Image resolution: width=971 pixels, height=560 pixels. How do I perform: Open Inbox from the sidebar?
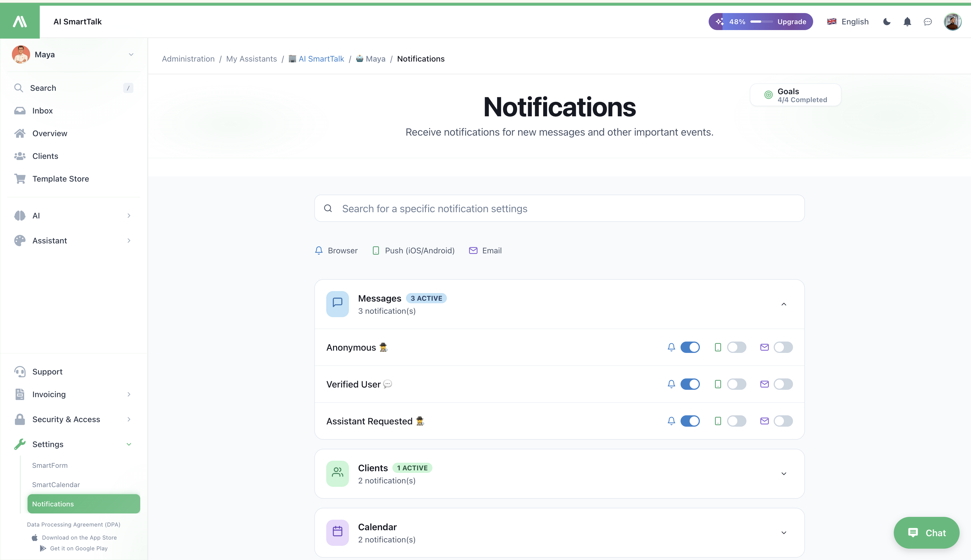pos(74,111)
